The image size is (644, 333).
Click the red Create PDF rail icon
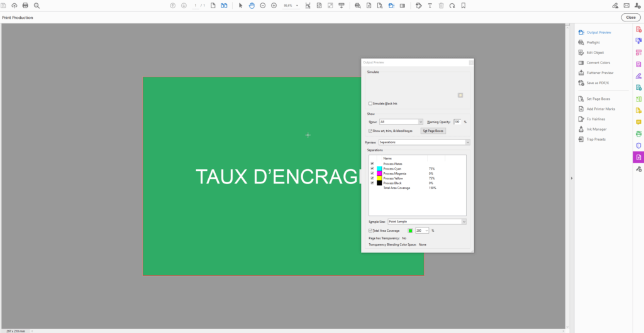tap(639, 29)
